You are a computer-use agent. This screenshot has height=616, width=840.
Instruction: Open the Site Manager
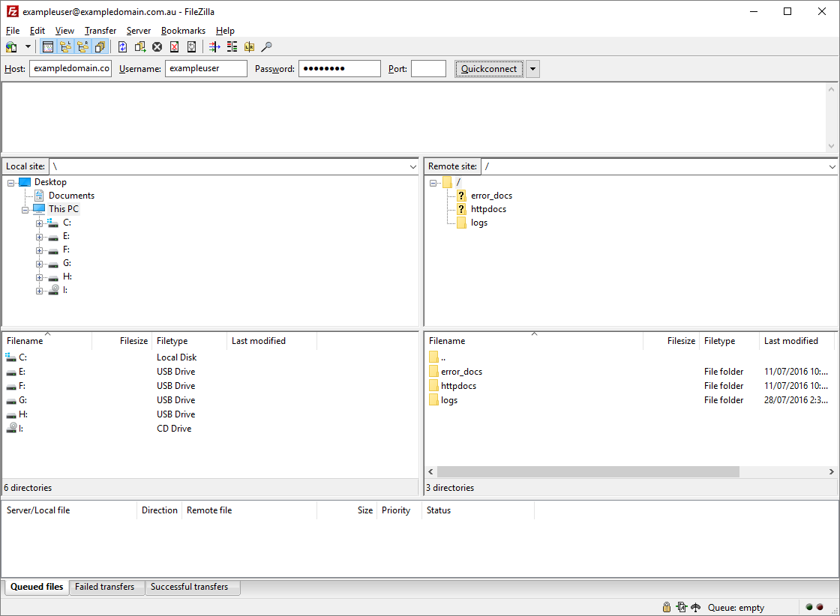coord(12,46)
